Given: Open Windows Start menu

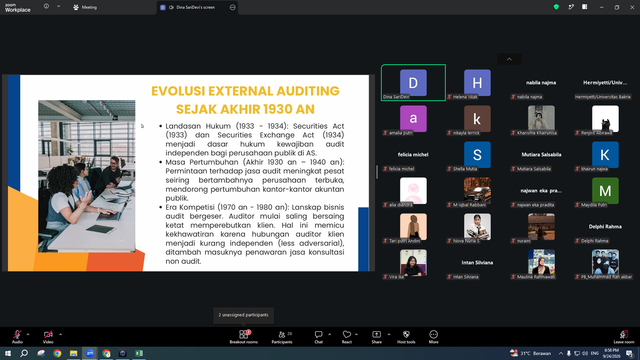Looking at the screenshot, I should (x=8, y=353).
